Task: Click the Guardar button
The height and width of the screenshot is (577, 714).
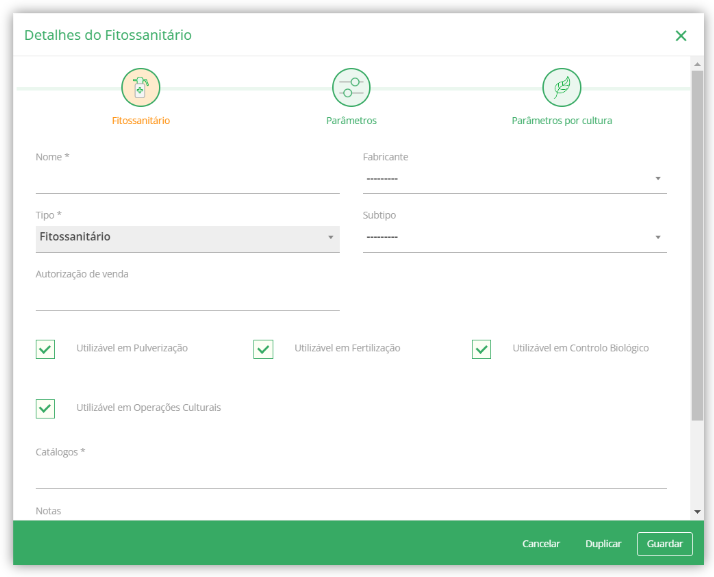Action: 664,544
